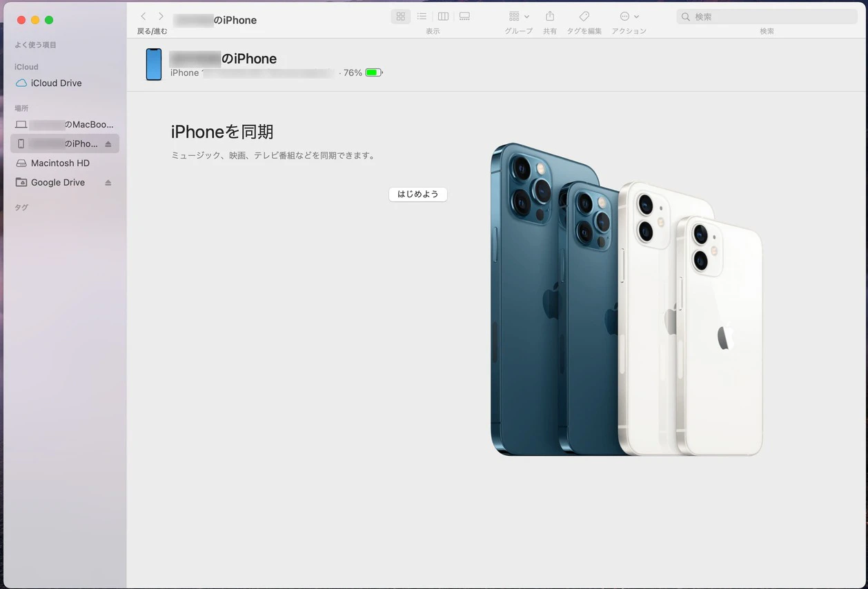Switch to list view
868x589 pixels.
[x=422, y=17]
